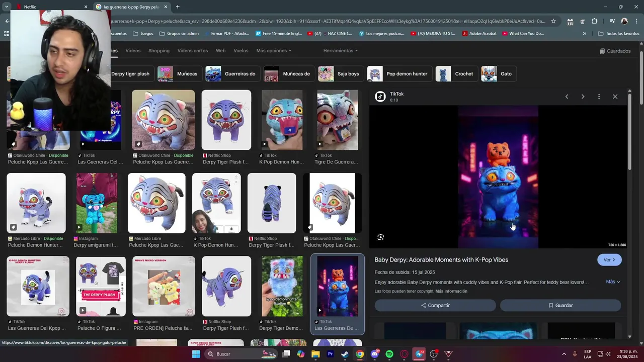Viewport: 644px width, 362px height.
Task: Open the Adobe Acrobat bookmark
Action: tap(479, 34)
